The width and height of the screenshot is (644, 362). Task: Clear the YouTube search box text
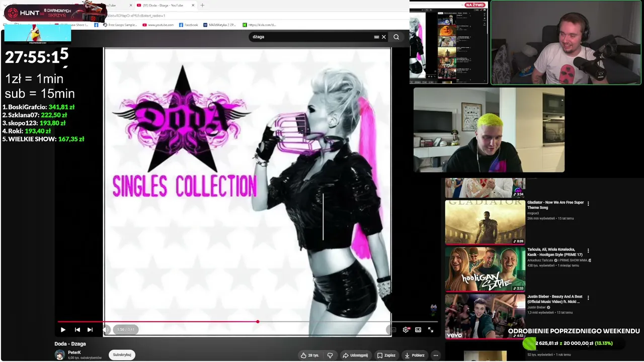(384, 37)
